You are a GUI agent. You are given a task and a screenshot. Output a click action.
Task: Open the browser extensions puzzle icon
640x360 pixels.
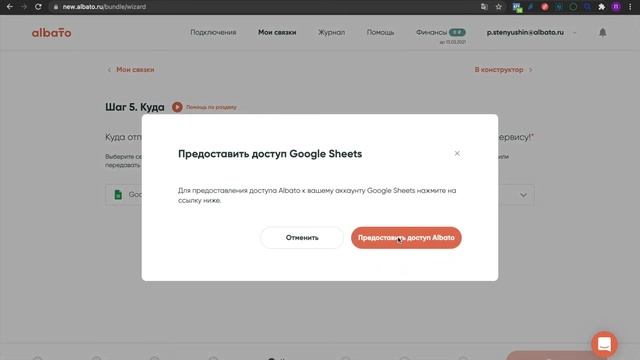[x=601, y=7]
